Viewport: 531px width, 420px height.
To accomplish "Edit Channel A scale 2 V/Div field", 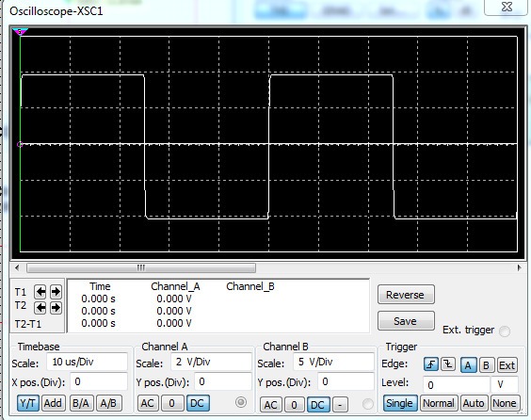I will [x=211, y=362].
